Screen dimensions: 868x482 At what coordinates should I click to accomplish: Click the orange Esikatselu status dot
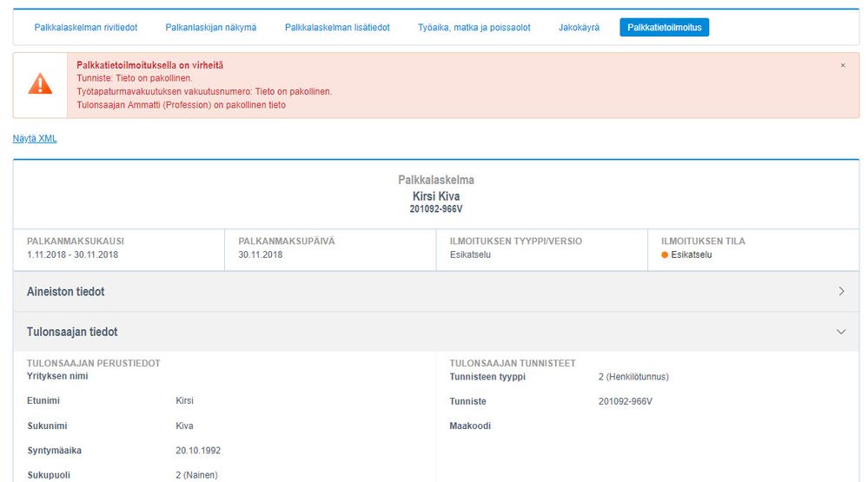(x=665, y=255)
